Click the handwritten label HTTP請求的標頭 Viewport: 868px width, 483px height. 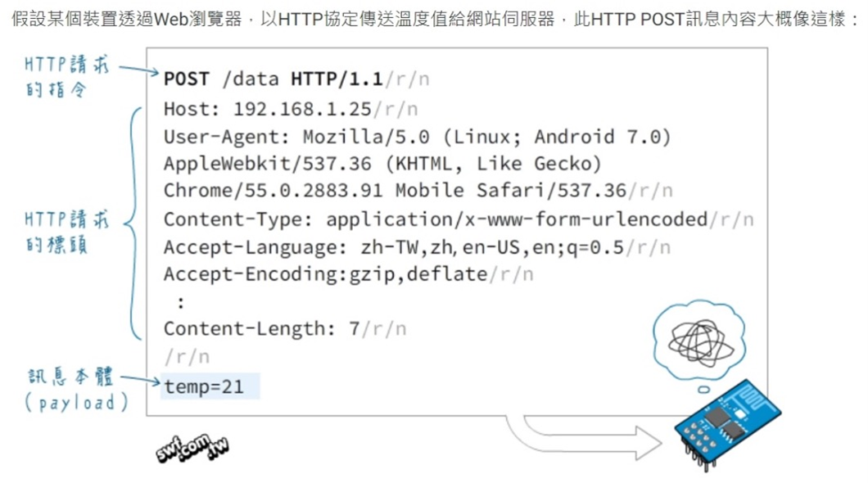66,231
